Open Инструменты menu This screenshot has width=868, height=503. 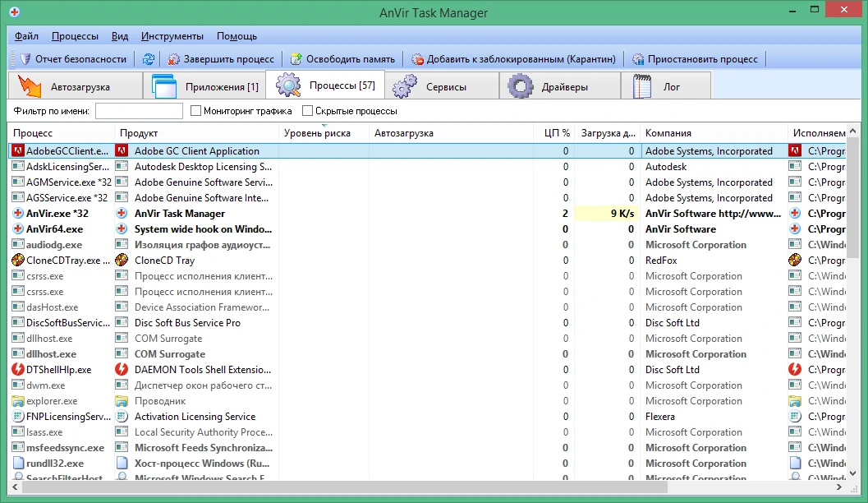[172, 36]
